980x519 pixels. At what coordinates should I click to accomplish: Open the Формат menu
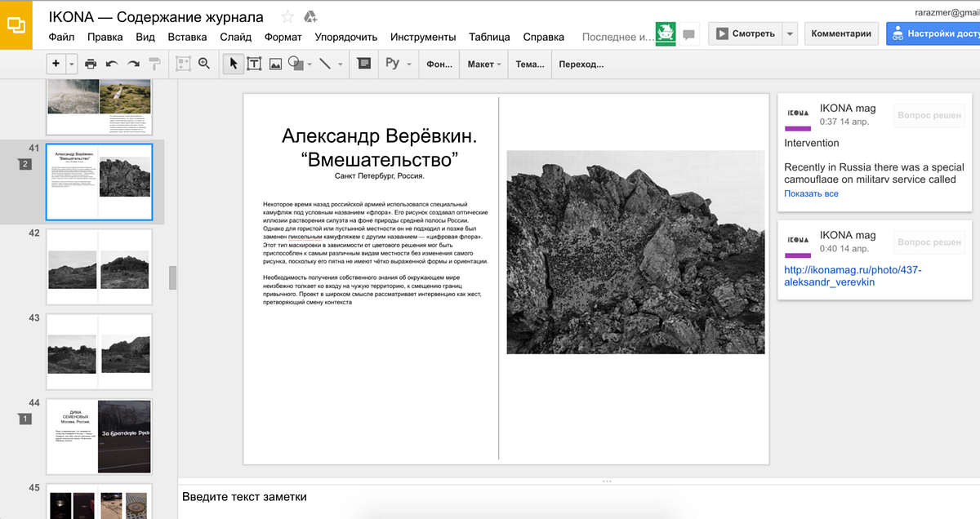(283, 37)
